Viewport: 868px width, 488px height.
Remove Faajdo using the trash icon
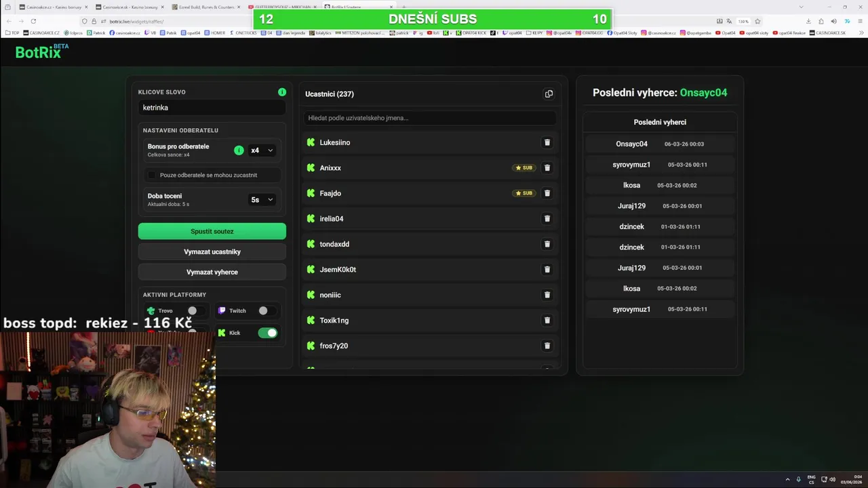547,193
